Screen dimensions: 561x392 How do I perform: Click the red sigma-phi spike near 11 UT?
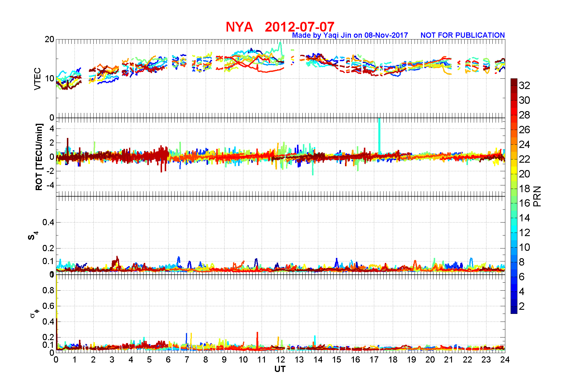click(x=257, y=341)
